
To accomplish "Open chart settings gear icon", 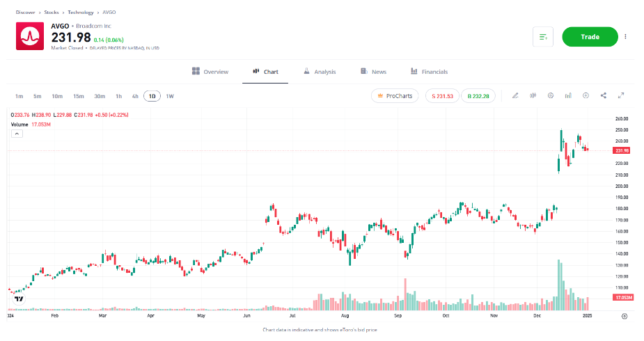I will click(x=550, y=95).
